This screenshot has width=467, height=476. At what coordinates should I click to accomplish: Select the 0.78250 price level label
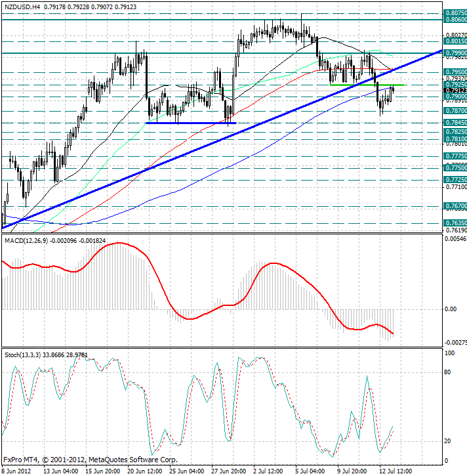coord(455,131)
